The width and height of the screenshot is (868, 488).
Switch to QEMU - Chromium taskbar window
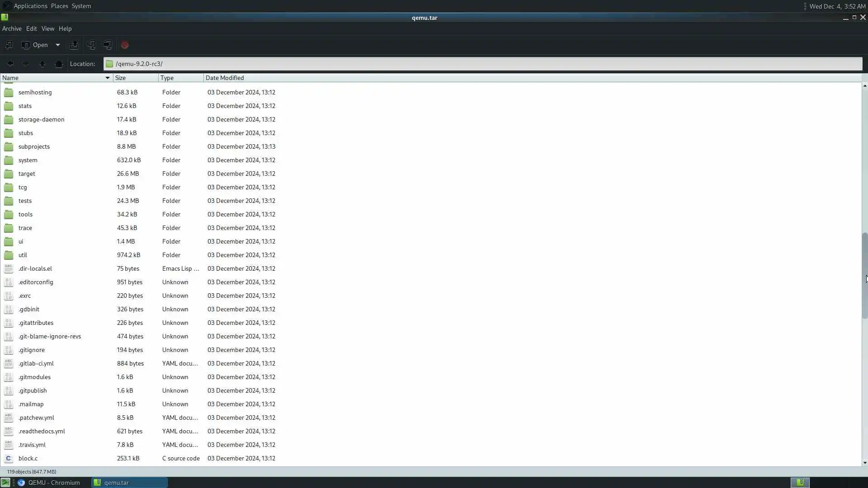click(x=49, y=483)
